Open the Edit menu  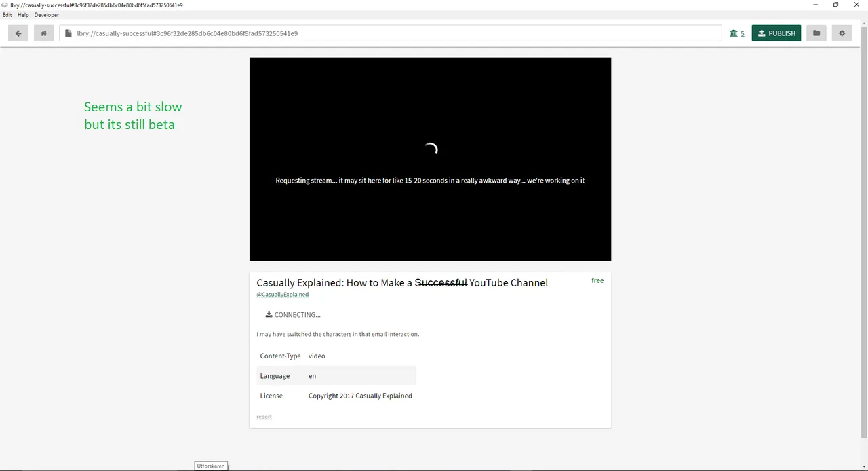pos(7,15)
